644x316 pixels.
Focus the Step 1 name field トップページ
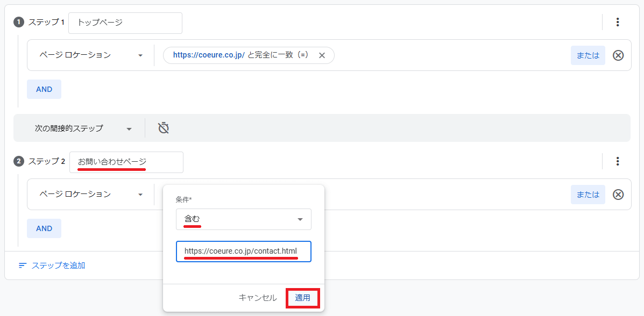pos(125,23)
